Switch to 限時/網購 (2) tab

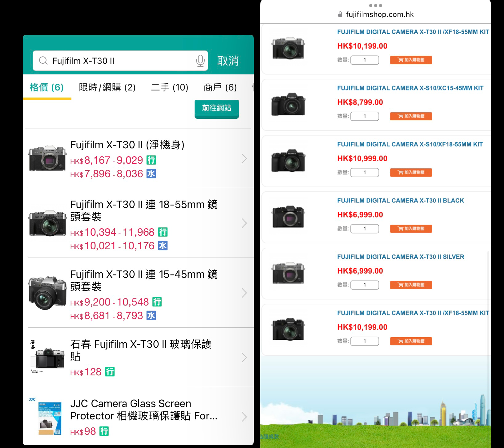pyautogui.click(x=107, y=87)
